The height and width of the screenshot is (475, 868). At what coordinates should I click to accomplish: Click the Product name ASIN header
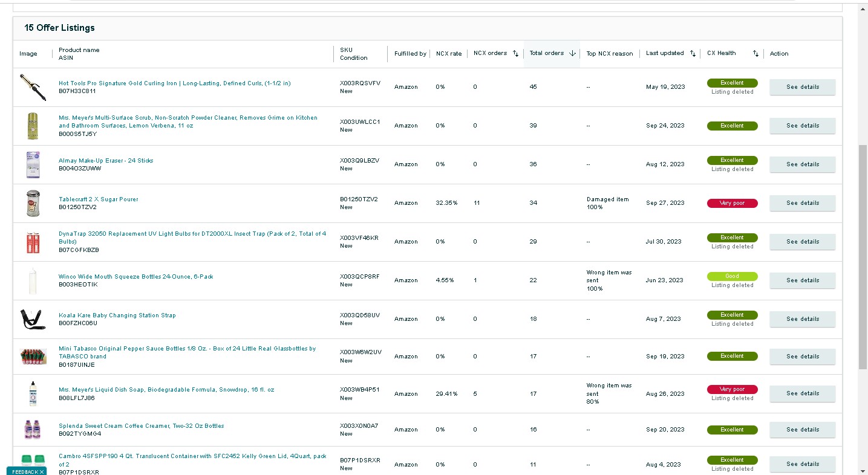[79, 54]
